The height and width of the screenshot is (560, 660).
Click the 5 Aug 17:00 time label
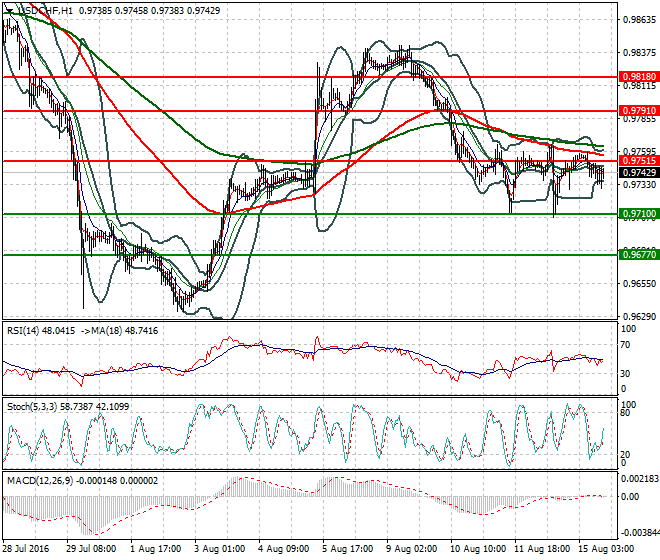(x=349, y=549)
